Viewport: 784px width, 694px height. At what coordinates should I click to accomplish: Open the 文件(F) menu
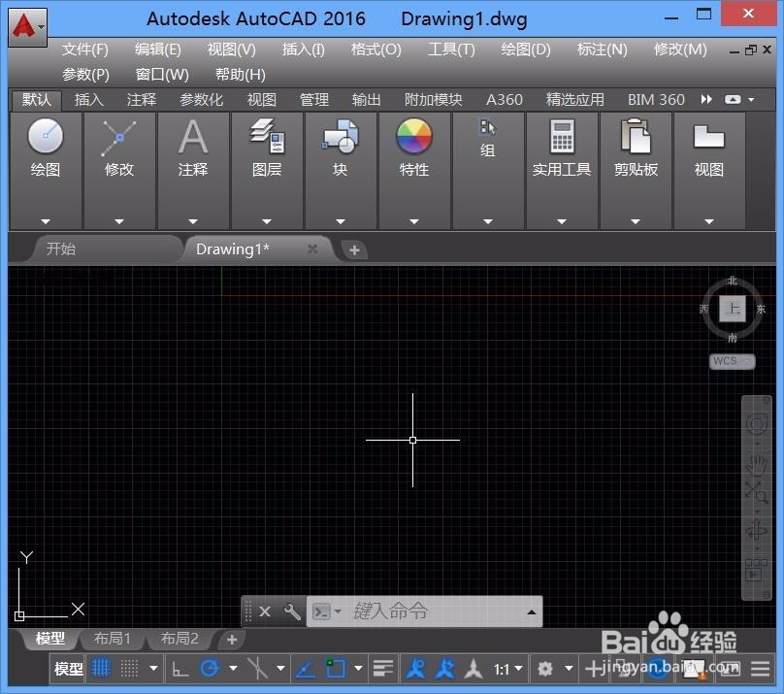[x=85, y=50]
